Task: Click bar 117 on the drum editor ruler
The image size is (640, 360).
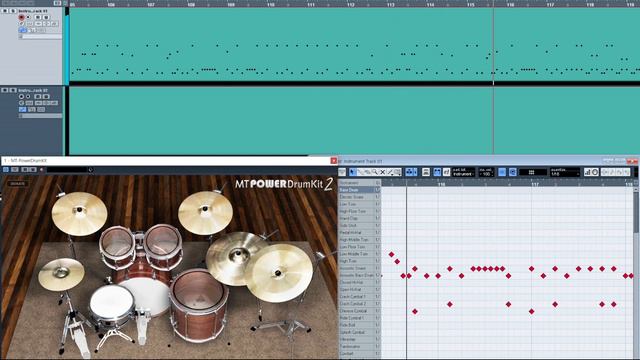Action: [535, 184]
